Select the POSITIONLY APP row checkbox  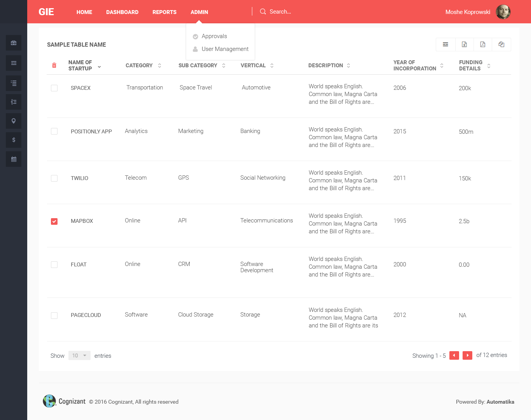point(54,131)
